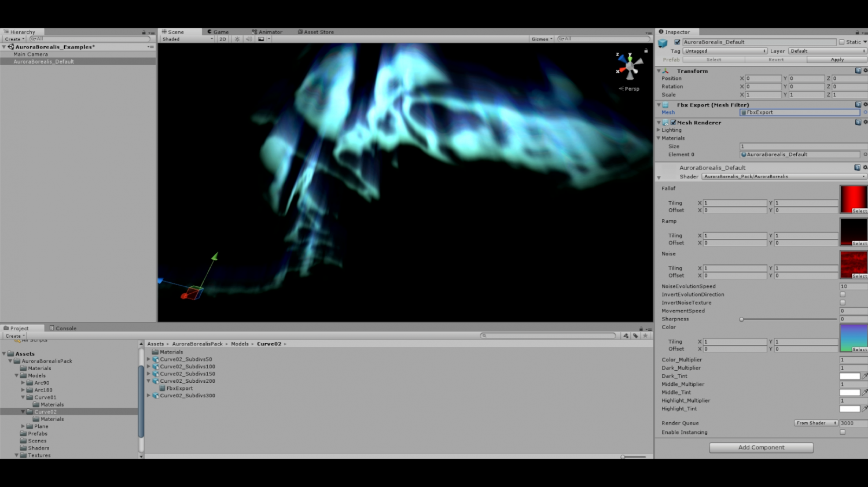Open Transform component help book icon
The image size is (868, 487).
[858, 71]
